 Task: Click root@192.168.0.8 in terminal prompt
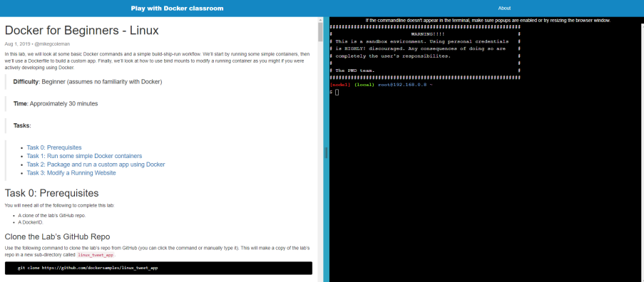[x=402, y=85]
